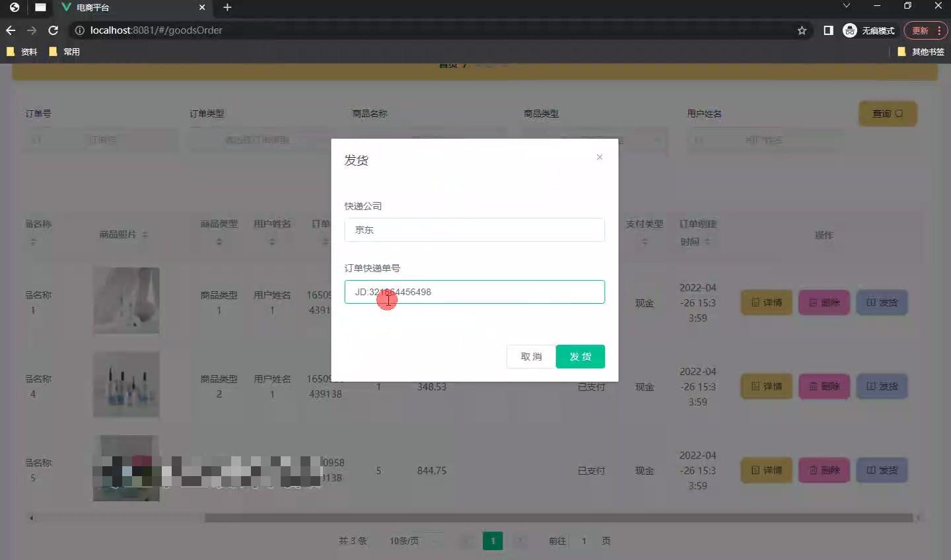Close the 发货 dialog with the X
This screenshot has height=560, width=951.
[x=599, y=157]
